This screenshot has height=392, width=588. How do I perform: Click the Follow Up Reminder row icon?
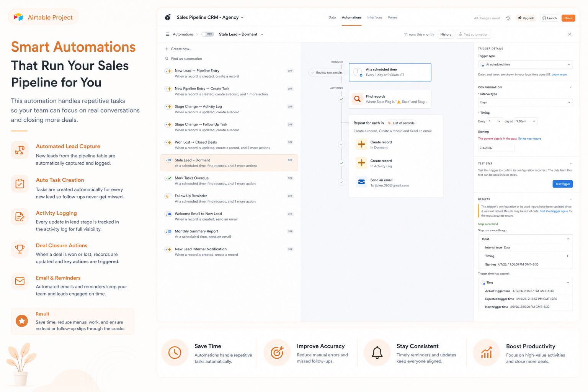[x=168, y=196]
